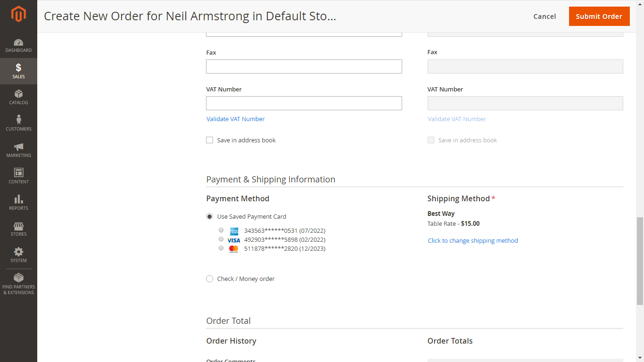Click the Visa card logo

(x=234, y=240)
